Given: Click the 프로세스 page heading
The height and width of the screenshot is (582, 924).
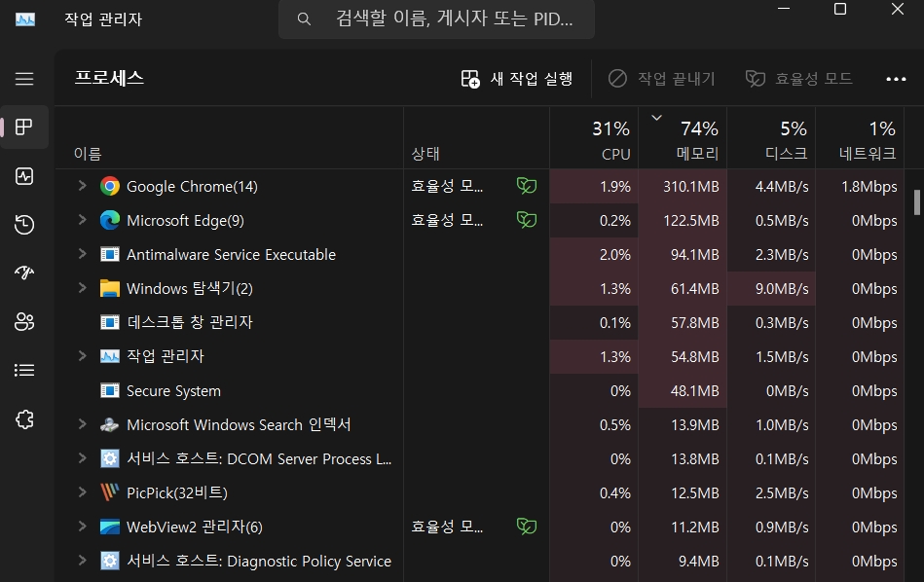Looking at the screenshot, I should tap(109, 78).
